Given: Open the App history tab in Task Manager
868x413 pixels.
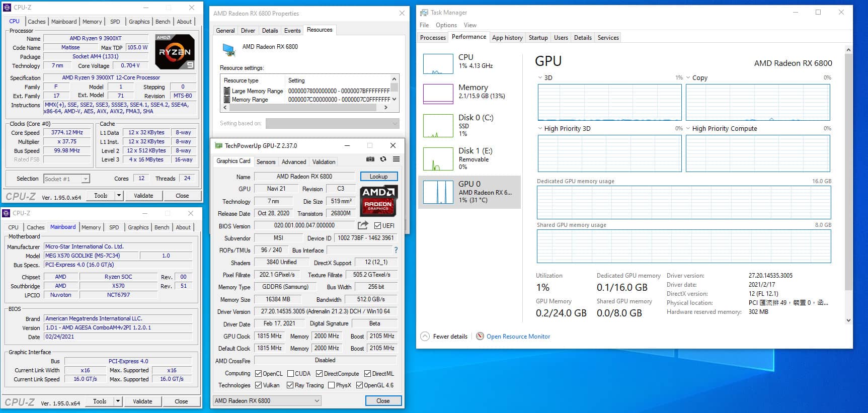Looking at the screenshot, I should click(x=507, y=38).
